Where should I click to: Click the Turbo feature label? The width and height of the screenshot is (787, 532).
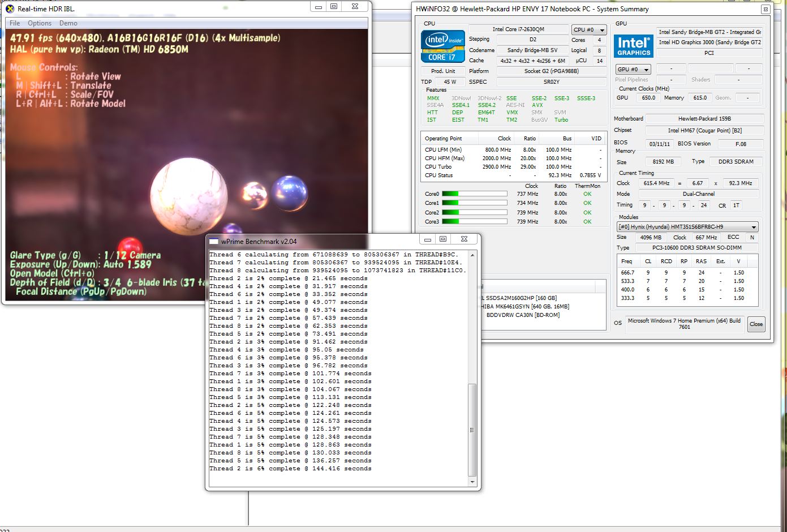click(x=561, y=120)
